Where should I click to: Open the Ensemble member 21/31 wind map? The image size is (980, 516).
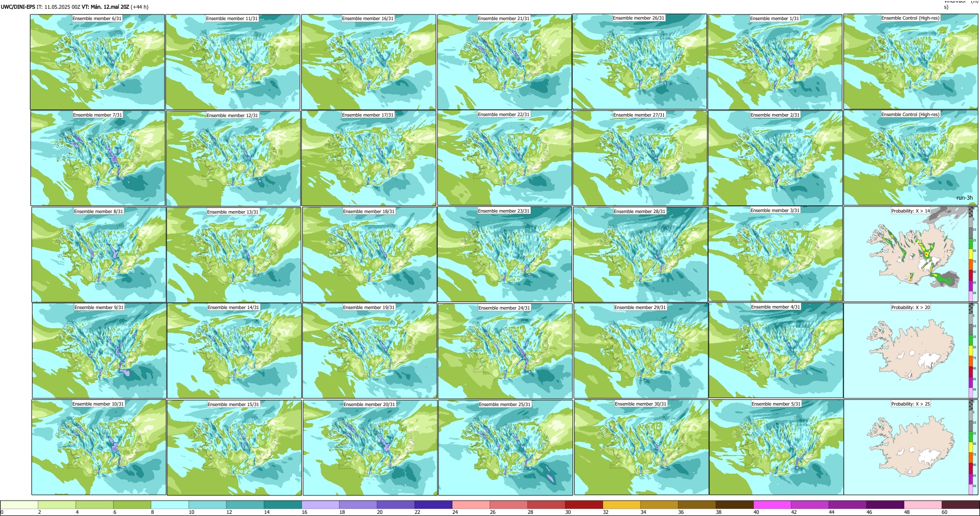click(x=504, y=62)
